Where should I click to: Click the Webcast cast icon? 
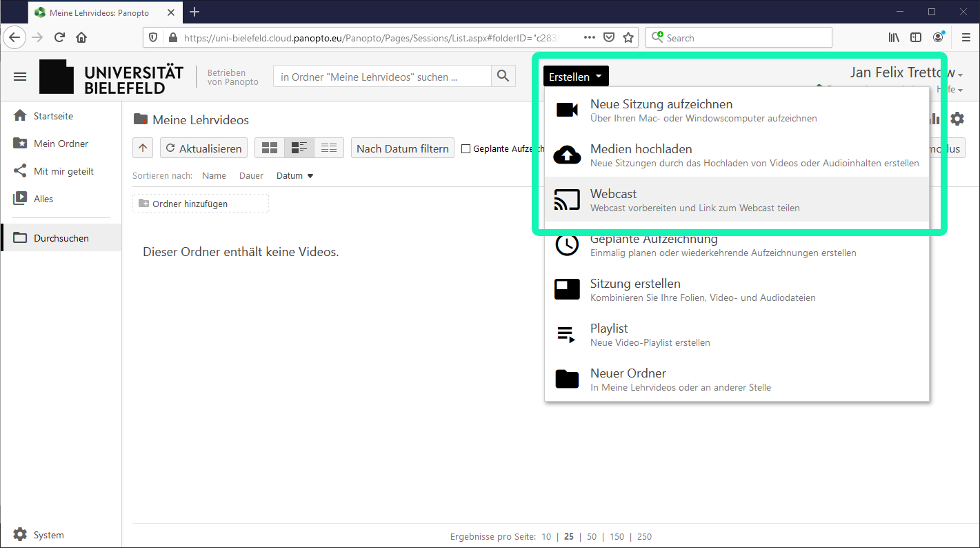click(x=567, y=199)
